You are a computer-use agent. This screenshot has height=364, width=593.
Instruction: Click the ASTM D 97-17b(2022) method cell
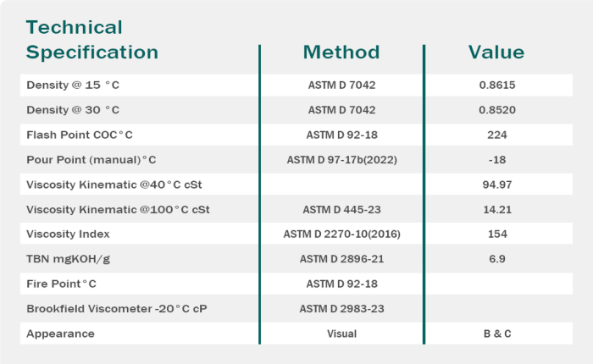click(x=341, y=159)
